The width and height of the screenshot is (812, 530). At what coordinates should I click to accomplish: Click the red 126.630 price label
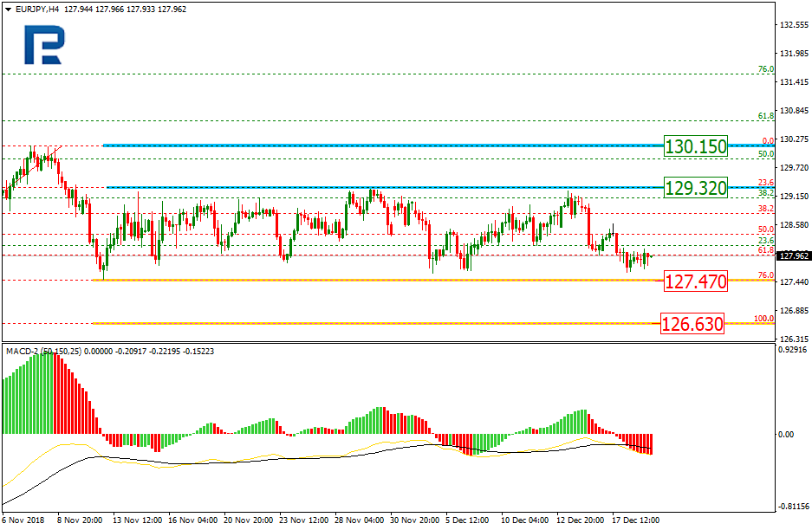[x=691, y=325]
